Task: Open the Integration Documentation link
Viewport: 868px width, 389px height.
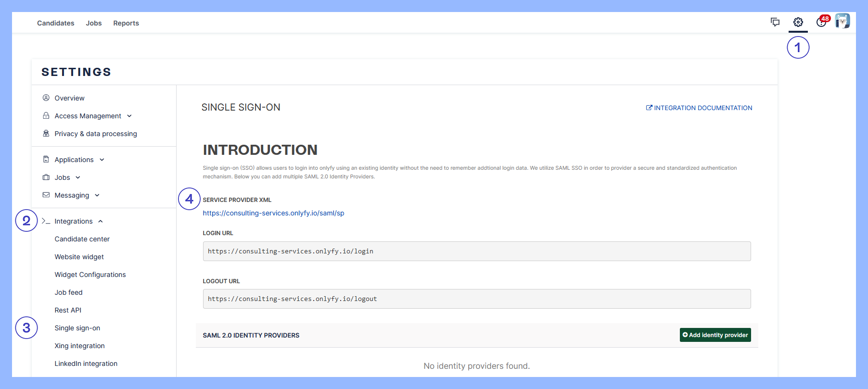Action: (x=699, y=108)
